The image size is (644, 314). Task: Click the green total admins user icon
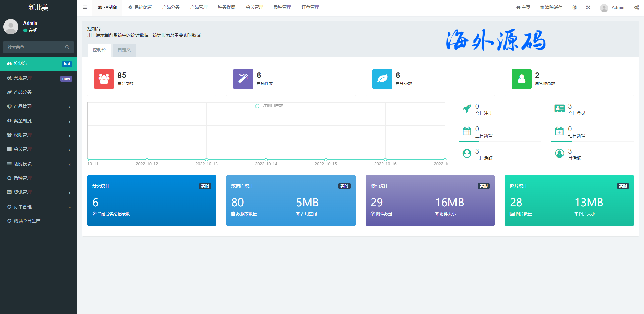point(521,79)
